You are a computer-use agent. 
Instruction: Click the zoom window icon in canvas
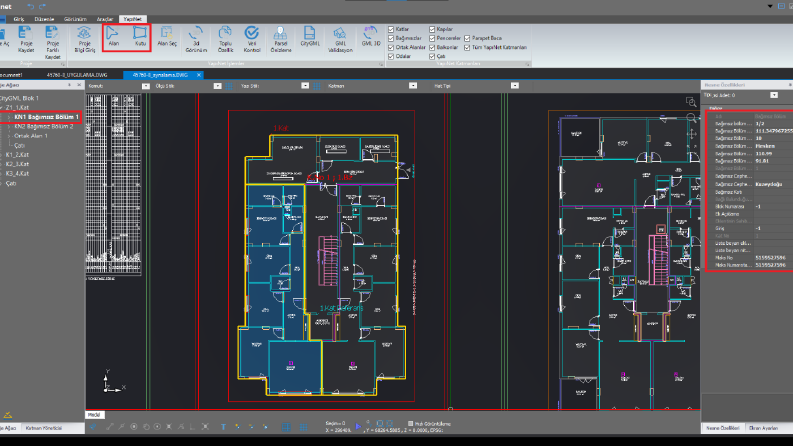pos(691,102)
